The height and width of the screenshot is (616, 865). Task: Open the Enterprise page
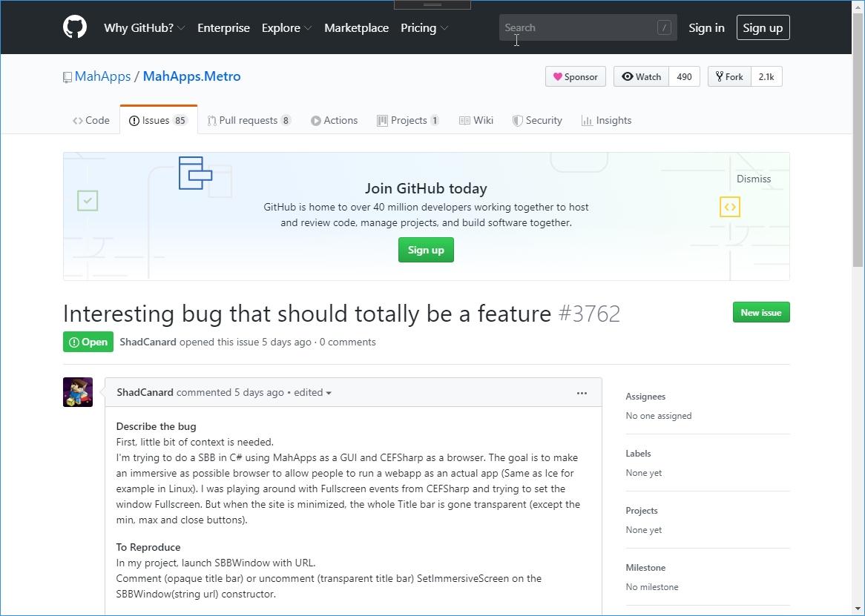pos(223,27)
